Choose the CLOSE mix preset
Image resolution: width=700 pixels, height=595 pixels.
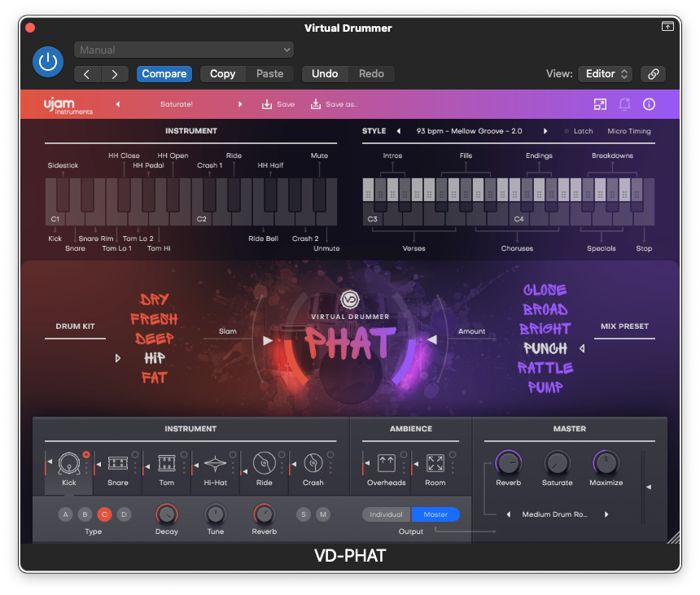545,290
